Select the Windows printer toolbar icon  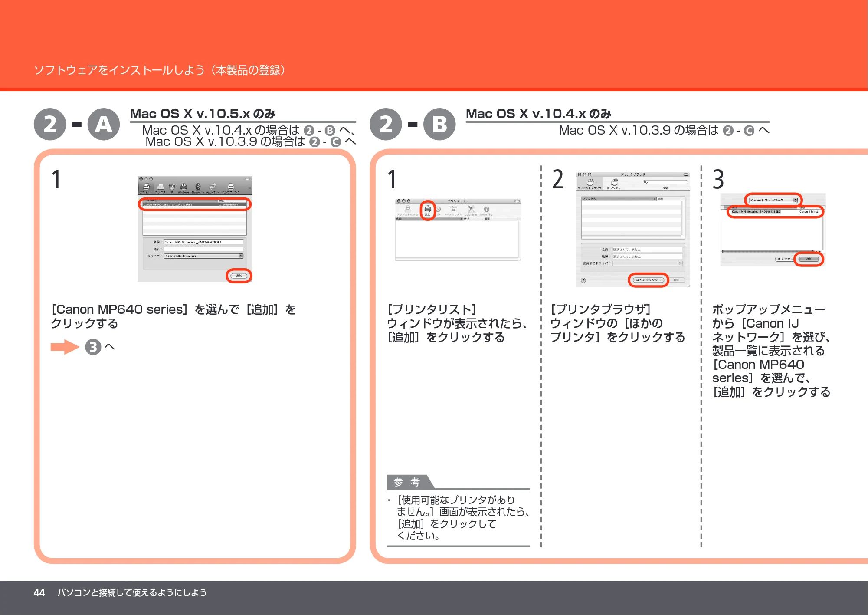tap(183, 187)
